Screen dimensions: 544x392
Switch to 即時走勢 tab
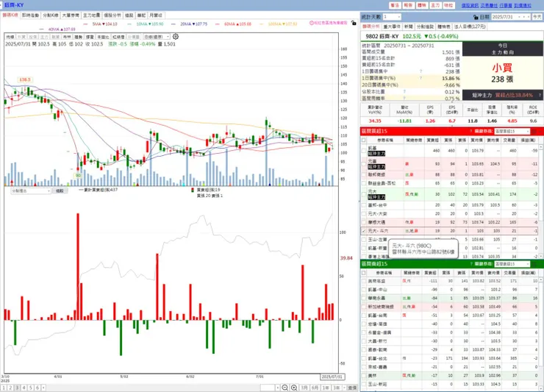[x=30, y=15]
